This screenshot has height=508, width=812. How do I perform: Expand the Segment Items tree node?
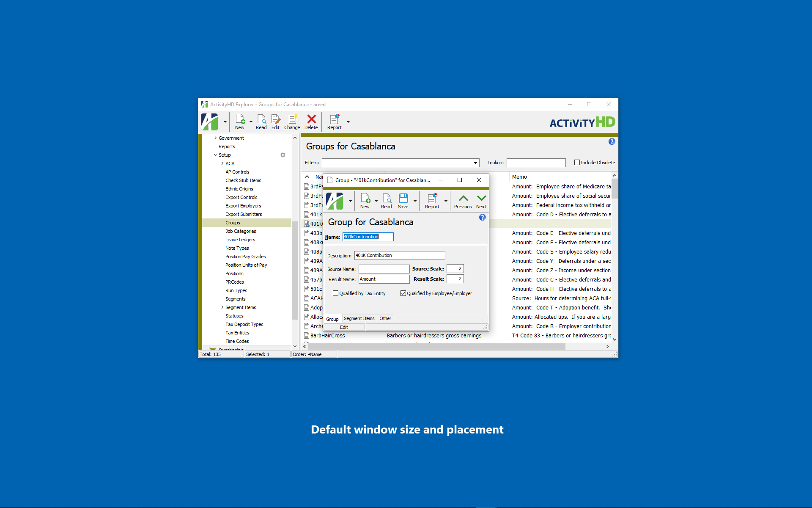(222, 307)
